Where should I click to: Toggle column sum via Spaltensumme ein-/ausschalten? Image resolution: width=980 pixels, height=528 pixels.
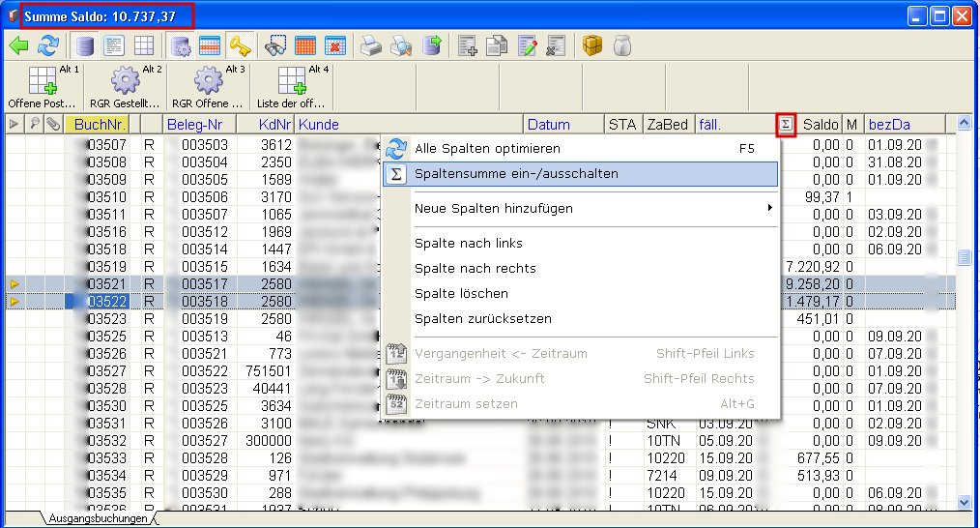516,174
